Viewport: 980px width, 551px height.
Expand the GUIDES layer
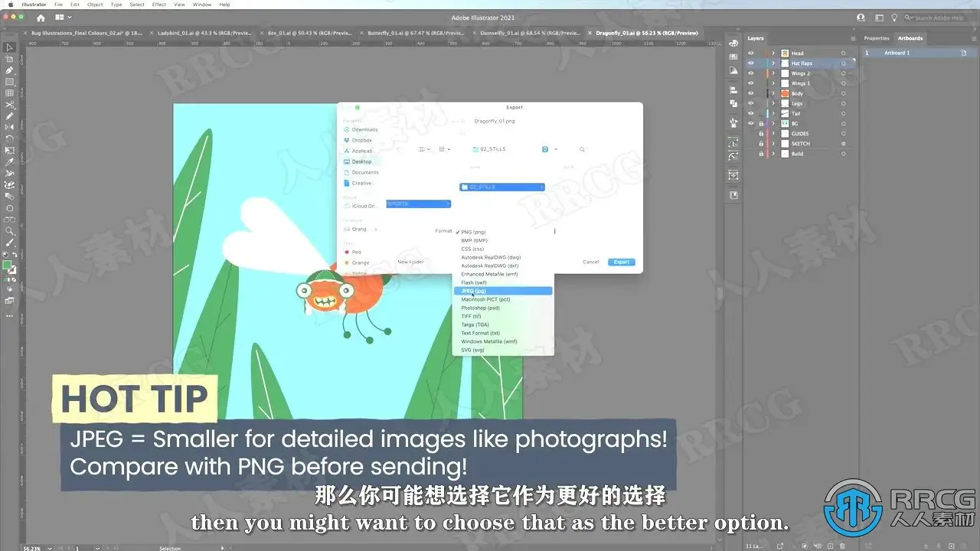[x=773, y=133]
